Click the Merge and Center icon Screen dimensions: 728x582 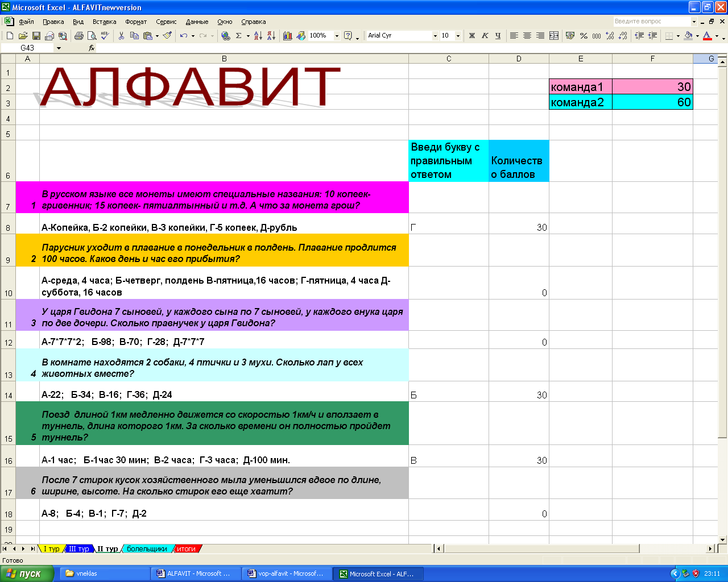554,36
